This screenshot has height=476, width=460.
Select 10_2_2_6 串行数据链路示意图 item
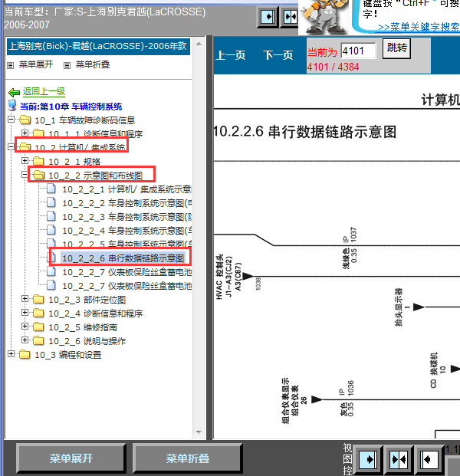pyautogui.click(x=123, y=258)
